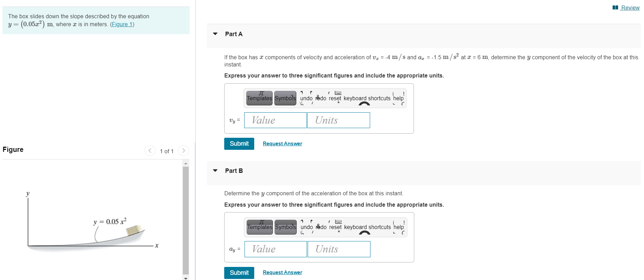Click the figure panel scrollbar
The image size is (644, 280).
(186, 220)
